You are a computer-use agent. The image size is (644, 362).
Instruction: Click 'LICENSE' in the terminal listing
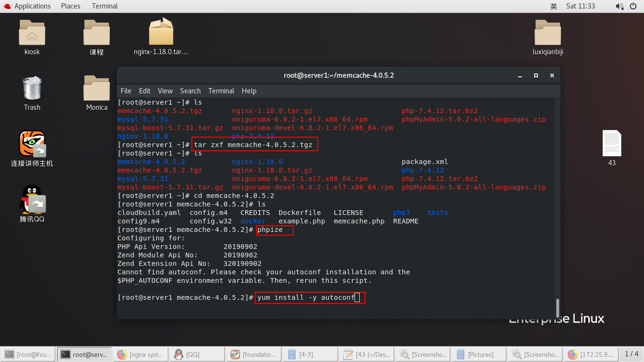coord(348,213)
